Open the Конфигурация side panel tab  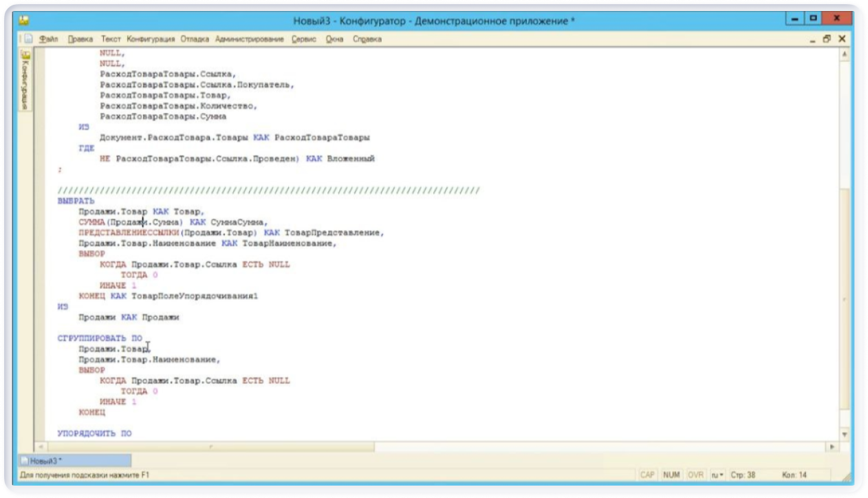point(25,81)
